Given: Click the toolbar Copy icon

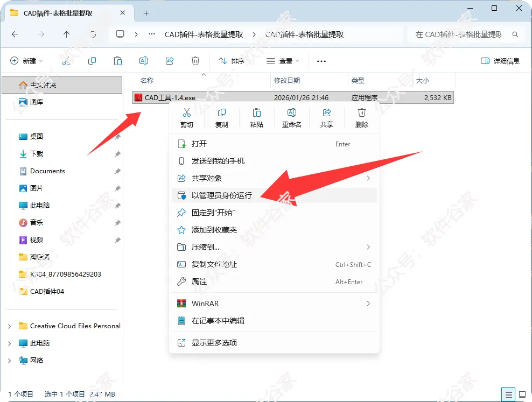Looking at the screenshot, I should tap(92, 61).
